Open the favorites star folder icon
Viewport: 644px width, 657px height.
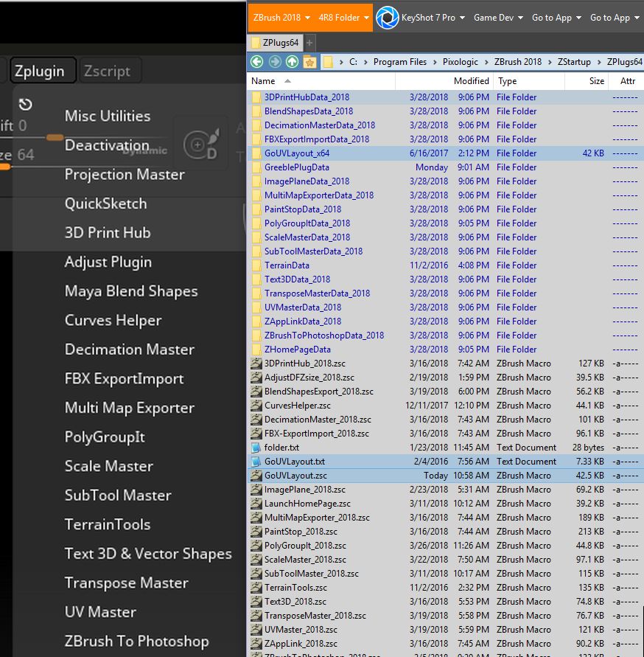click(x=310, y=62)
